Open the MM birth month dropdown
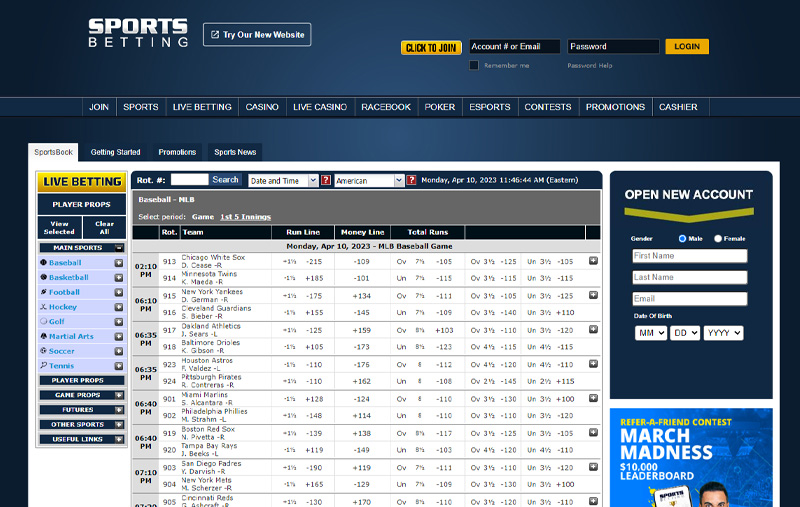 651,333
